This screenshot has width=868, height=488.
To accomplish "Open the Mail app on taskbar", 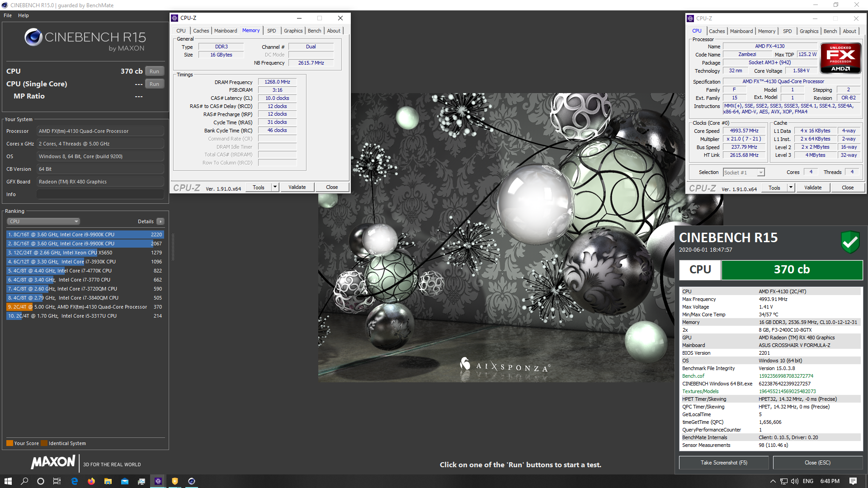I will (x=125, y=481).
